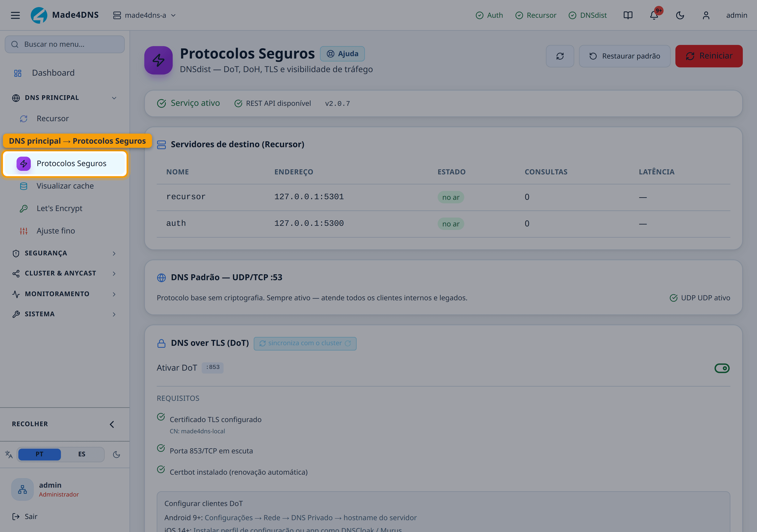
Task: Check the Recursor service status indicator
Action: [x=536, y=15]
